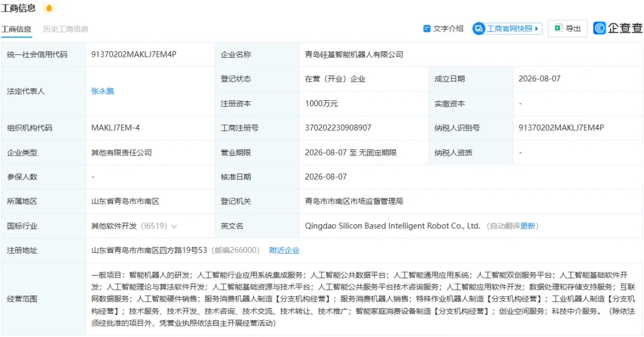Click the arrow on 工商官网快照
Screen dimensions: 644x337
[x=537, y=29]
